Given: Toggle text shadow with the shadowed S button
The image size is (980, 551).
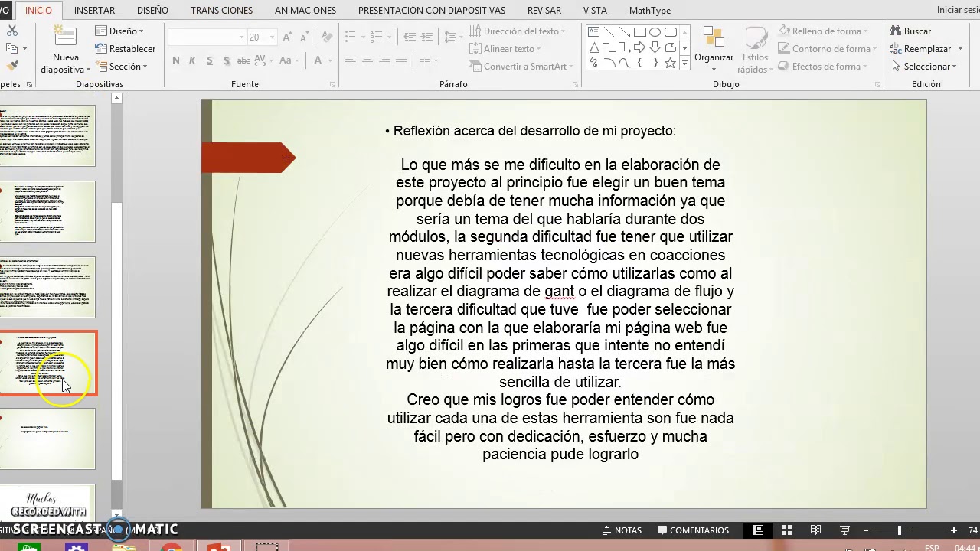Looking at the screenshot, I should pyautogui.click(x=226, y=60).
